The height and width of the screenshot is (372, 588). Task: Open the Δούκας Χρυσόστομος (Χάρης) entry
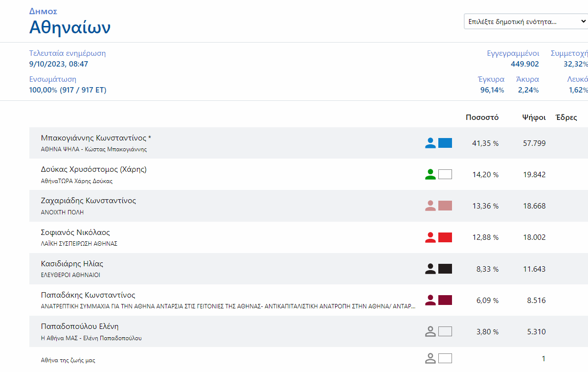pos(94,169)
